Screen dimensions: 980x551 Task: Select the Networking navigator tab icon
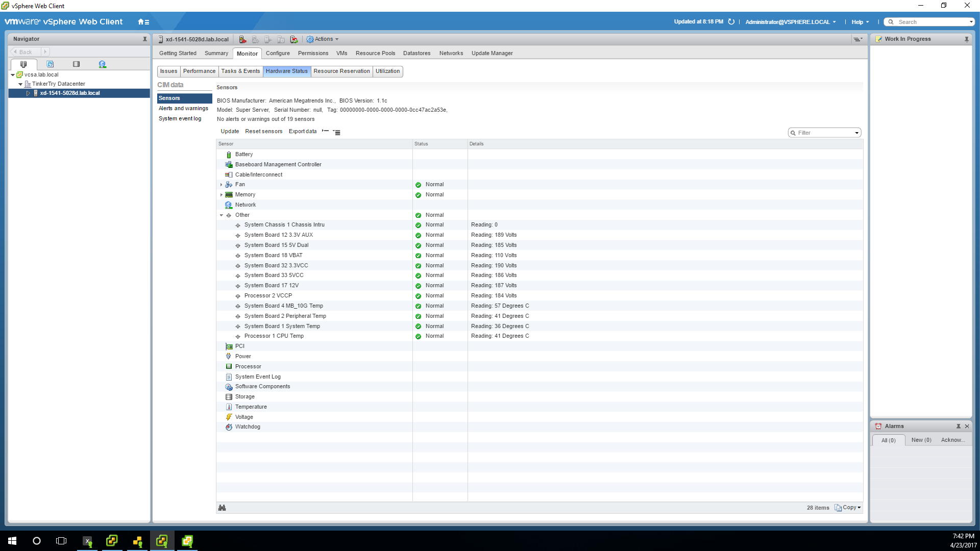pos(103,64)
